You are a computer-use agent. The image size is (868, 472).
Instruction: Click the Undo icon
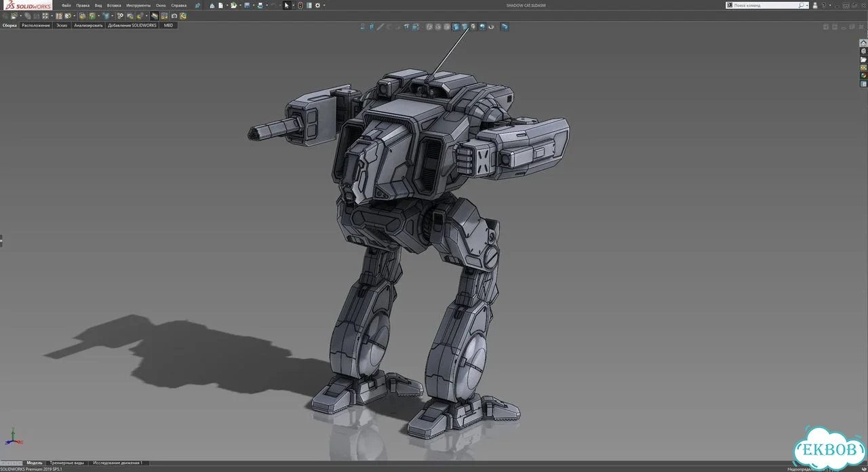tap(273, 5)
